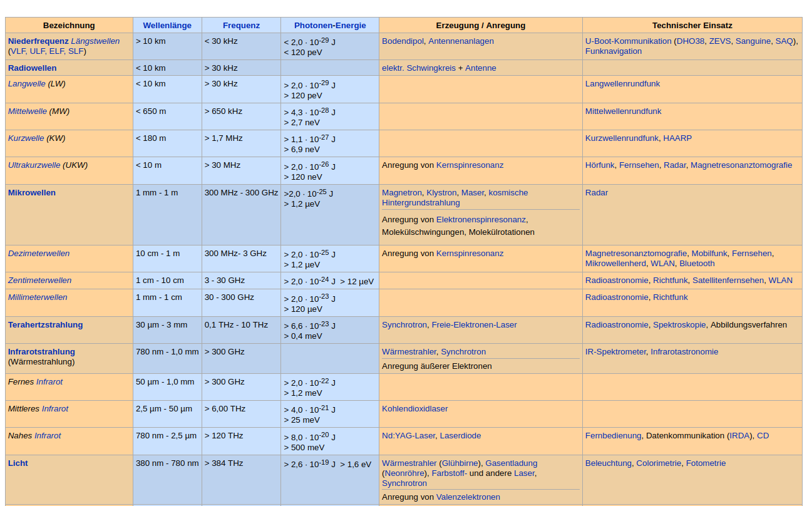812x506 pixels.
Task: Open the Photonen-Energie header link
Action: [x=330, y=26]
